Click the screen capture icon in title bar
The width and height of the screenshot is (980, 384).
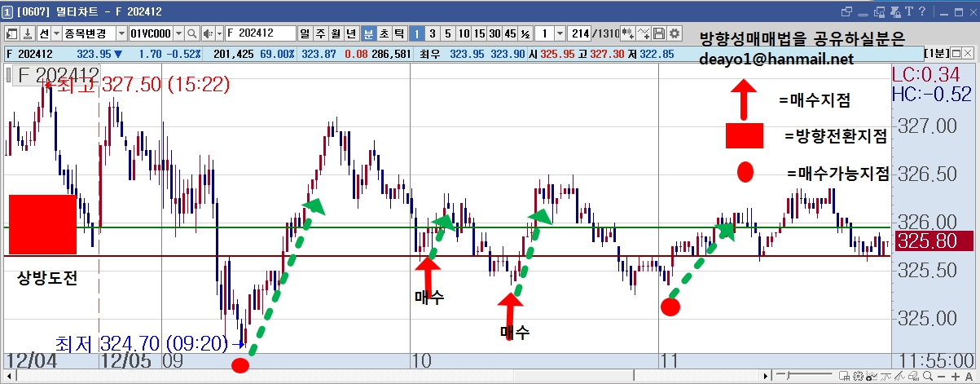tap(878, 12)
